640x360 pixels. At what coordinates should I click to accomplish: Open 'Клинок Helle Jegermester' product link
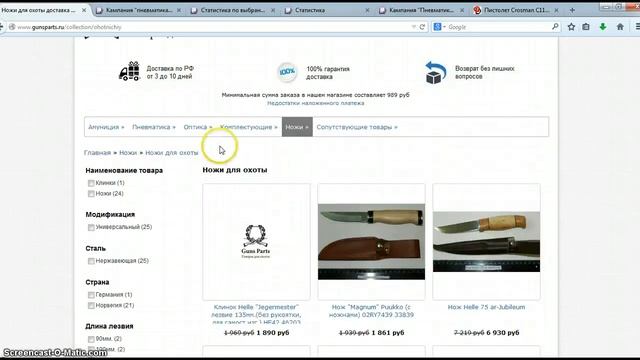256,314
